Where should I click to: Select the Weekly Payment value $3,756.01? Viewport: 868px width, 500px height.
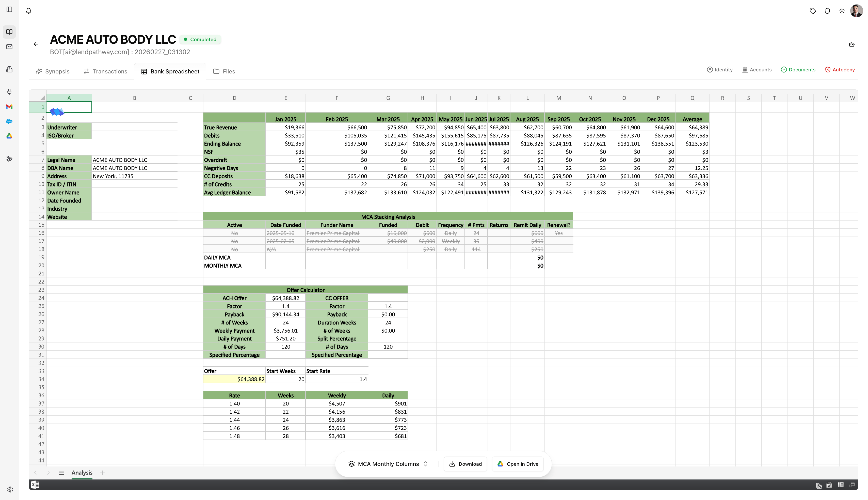click(x=285, y=331)
